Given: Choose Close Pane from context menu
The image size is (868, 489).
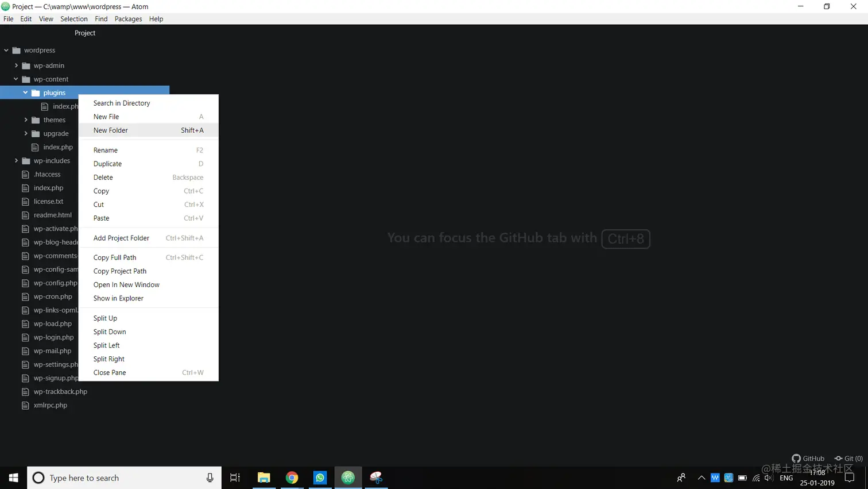Looking at the screenshot, I should click(x=148, y=372).
